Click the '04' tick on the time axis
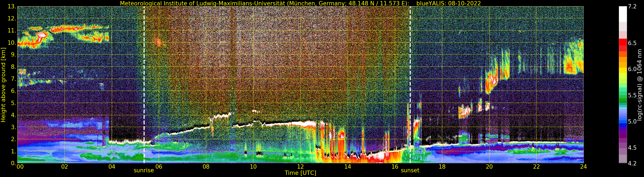Image resolution: width=644 pixels, height=177 pixels. coord(112,167)
